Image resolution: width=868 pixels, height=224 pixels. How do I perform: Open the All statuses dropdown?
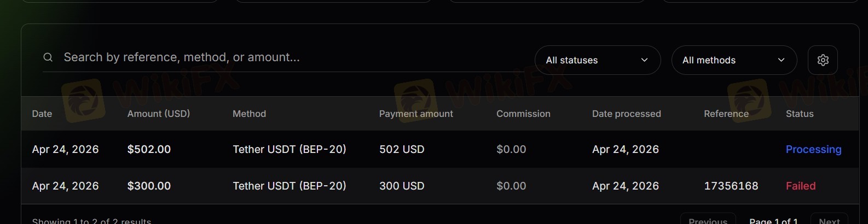[x=597, y=60]
